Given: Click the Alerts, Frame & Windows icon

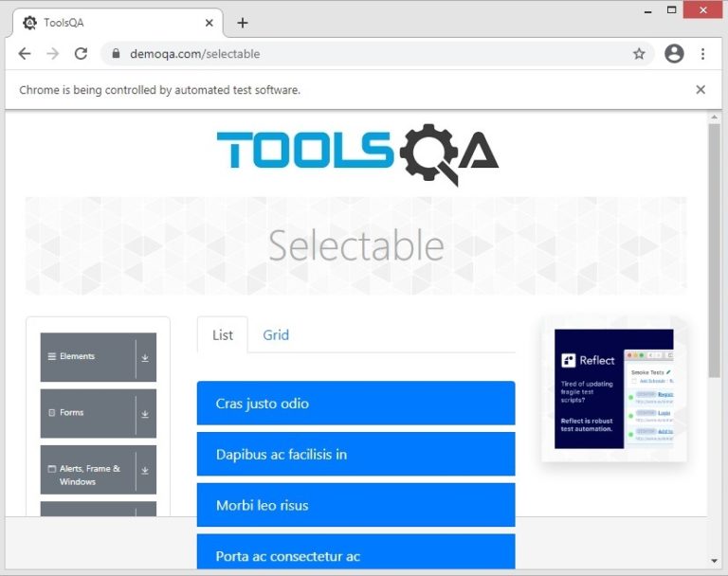Looking at the screenshot, I should [51, 469].
